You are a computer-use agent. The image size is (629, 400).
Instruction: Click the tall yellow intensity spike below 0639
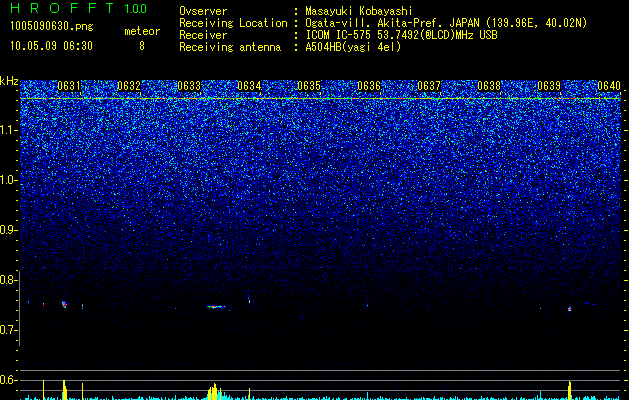[x=569, y=390]
